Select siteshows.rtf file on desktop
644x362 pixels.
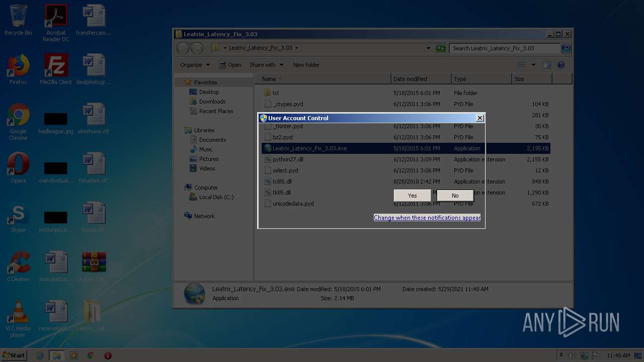pyautogui.click(x=94, y=119)
